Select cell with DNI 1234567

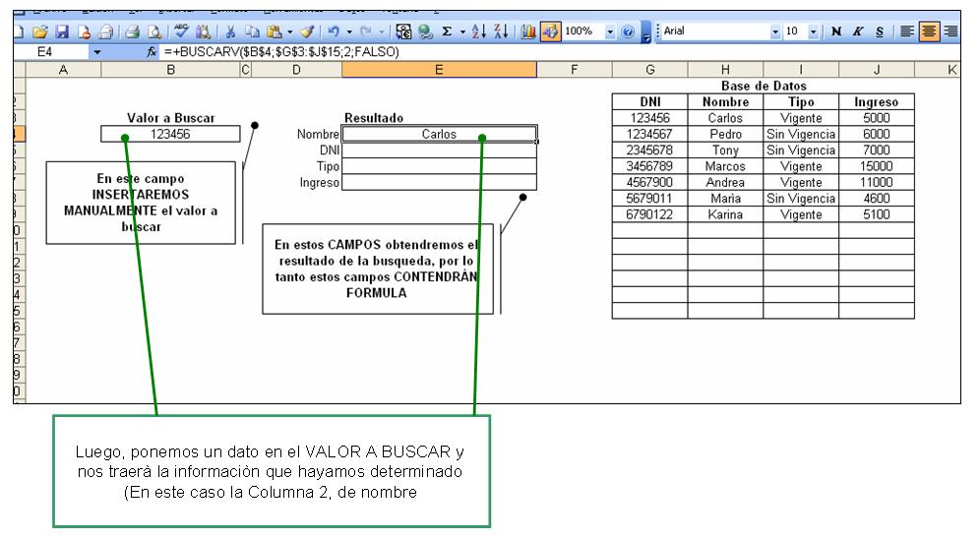pyautogui.click(x=650, y=134)
